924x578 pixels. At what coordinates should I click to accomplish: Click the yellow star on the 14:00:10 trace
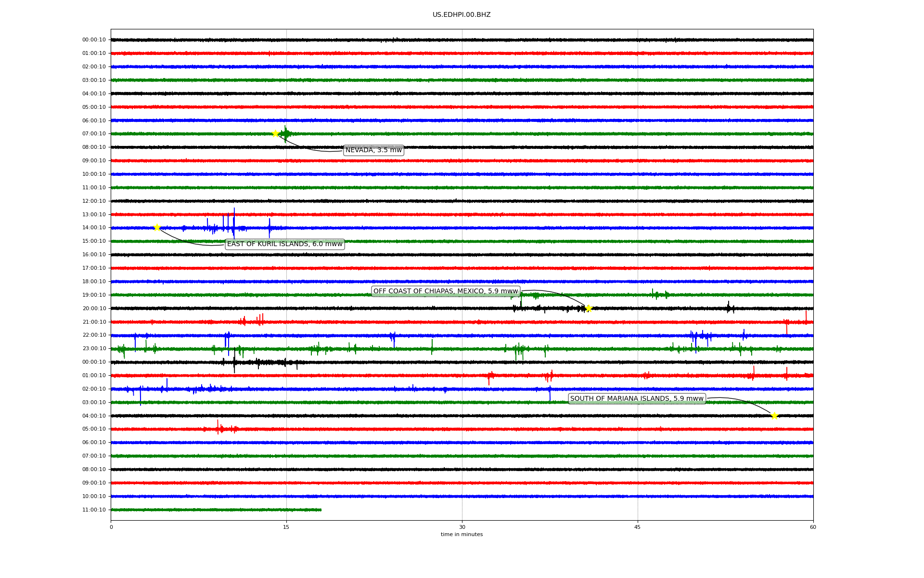pyautogui.click(x=157, y=227)
